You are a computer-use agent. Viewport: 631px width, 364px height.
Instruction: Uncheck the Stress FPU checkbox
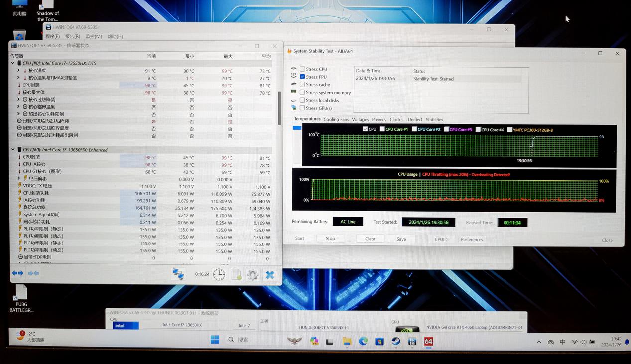pyautogui.click(x=302, y=77)
